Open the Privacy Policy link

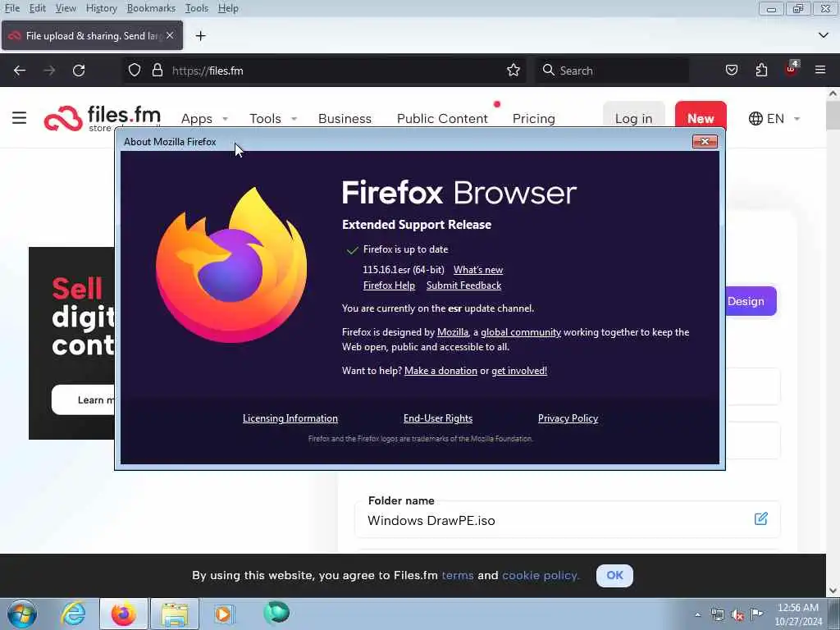click(x=568, y=418)
